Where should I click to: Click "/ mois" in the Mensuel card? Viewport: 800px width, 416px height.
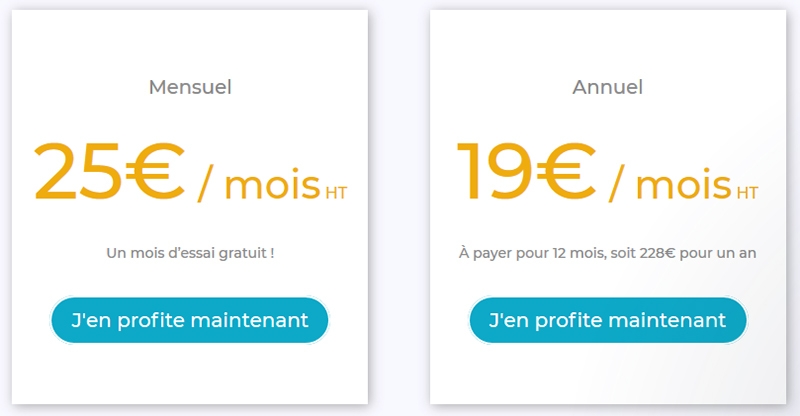coord(259,184)
